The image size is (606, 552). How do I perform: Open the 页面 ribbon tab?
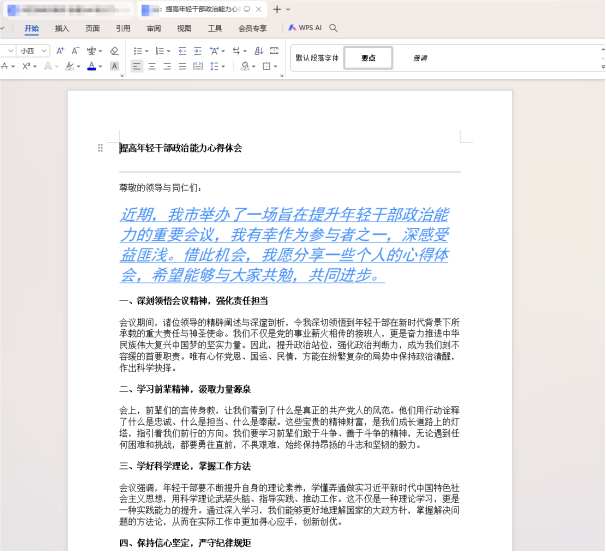[92, 28]
